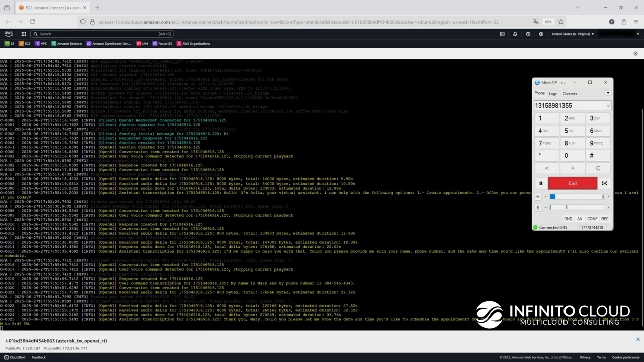This screenshot has width=644, height=362.
Task: Put the call on hold in MicroSIP
Action: click(x=541, y=183)
